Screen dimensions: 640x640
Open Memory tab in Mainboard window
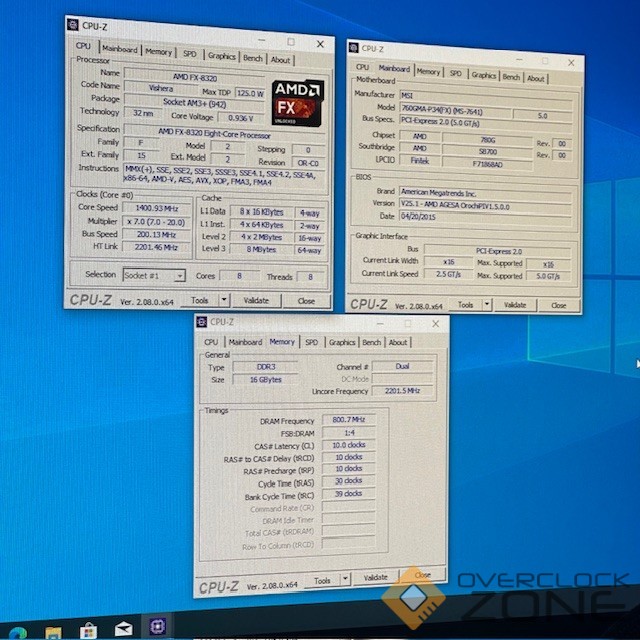(x=429, y=72)
